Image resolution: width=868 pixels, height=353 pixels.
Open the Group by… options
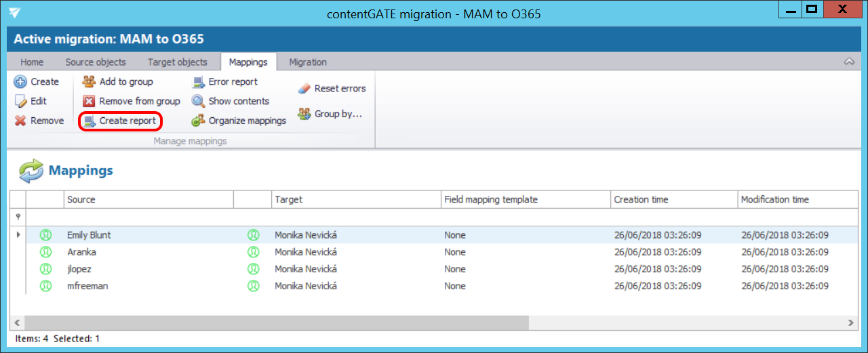(304, 114)
